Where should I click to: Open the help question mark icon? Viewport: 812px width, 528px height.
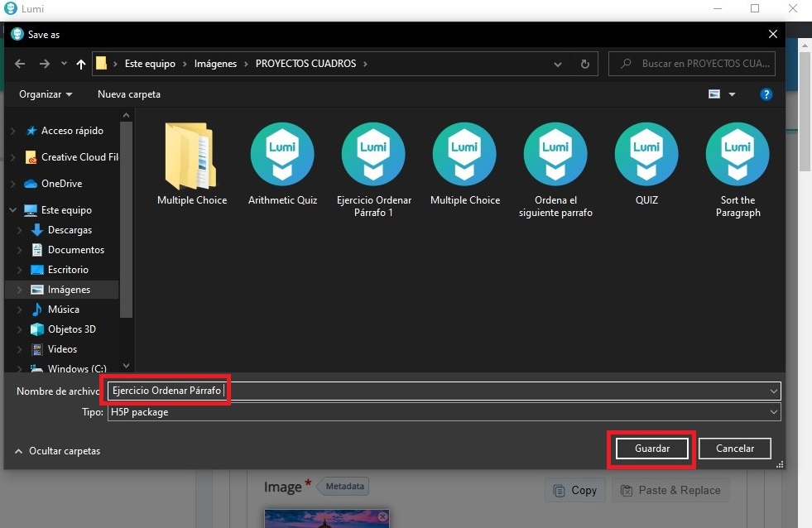(x=766, y=94)
